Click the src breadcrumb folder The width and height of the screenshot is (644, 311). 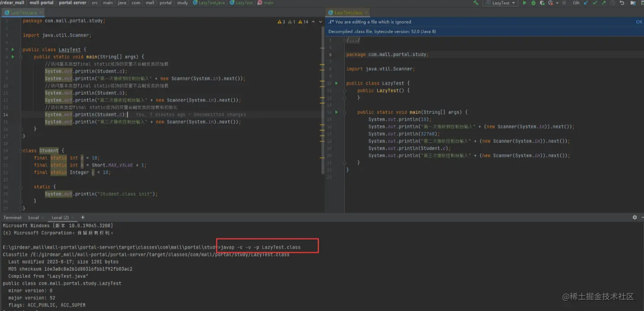[94, 3]
